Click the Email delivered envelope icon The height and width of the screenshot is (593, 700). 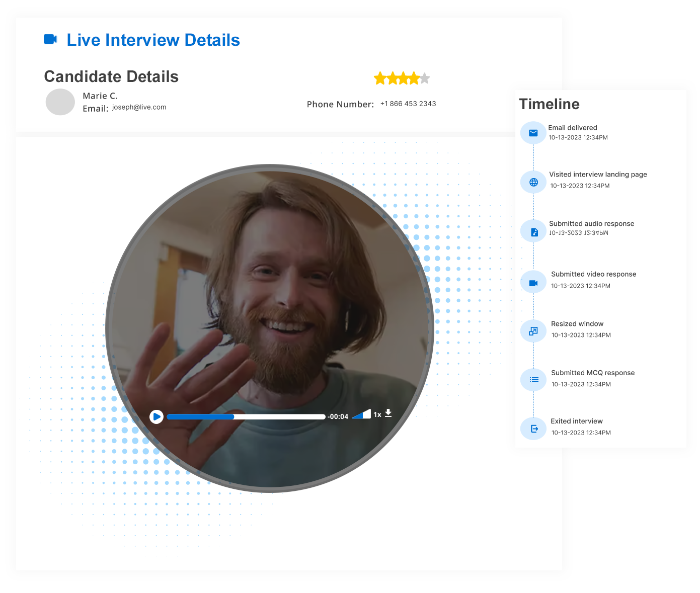pyautogui.click(x=533, y=133)
